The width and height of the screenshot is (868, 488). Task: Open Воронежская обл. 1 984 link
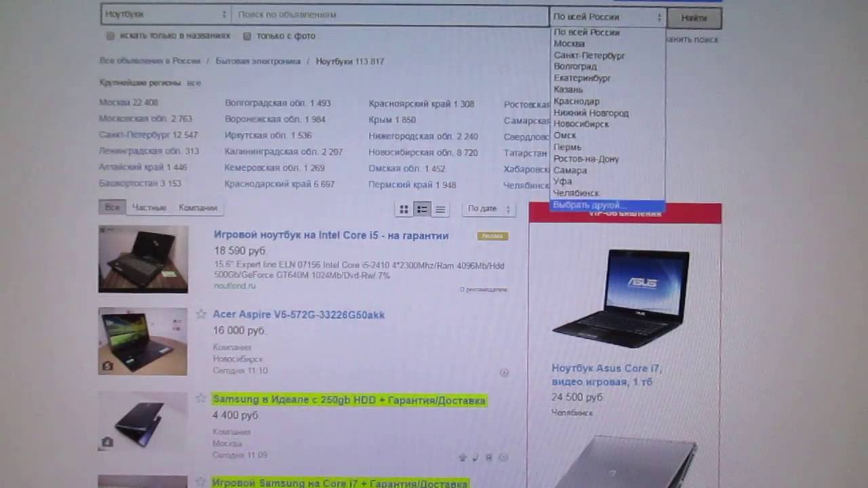click(275, 119)
